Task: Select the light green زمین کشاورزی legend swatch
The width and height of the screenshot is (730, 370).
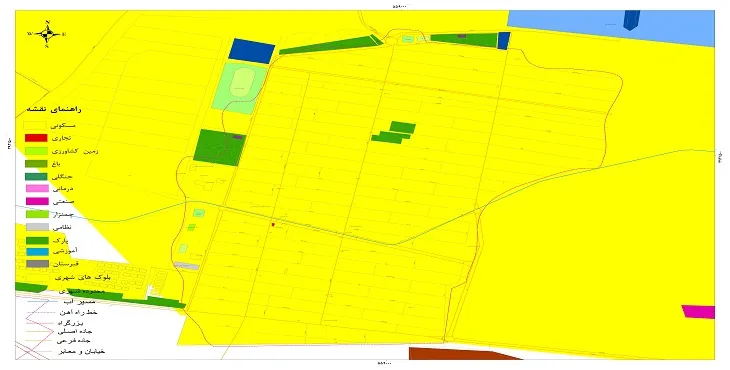Action: tap(36, 151)
